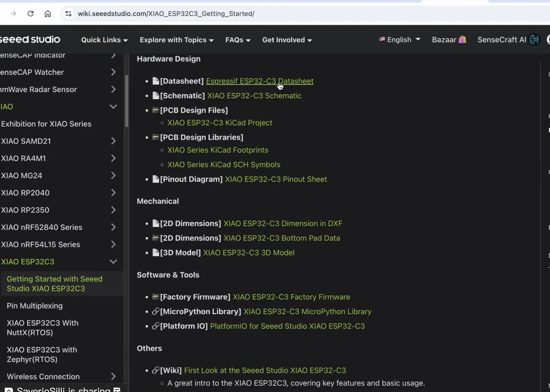Expand the XIAO RP2040 section
The height and width of the screenshot is (392, 550).
[x=113, y=193]
